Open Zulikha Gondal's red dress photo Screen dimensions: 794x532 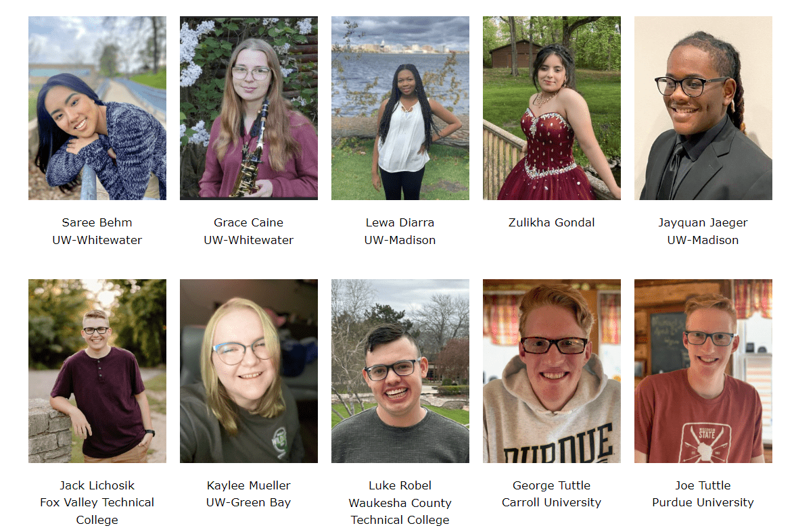click(x=551, y=107)
